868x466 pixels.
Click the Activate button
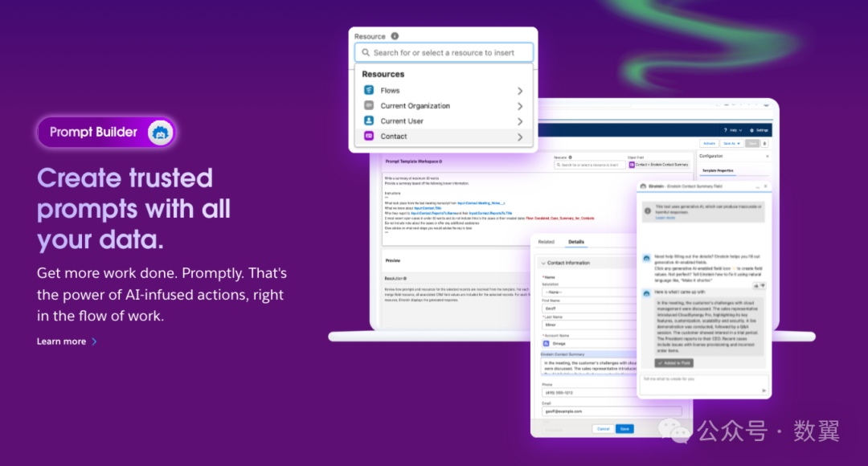pyautogui.click(x=709, y=143)
